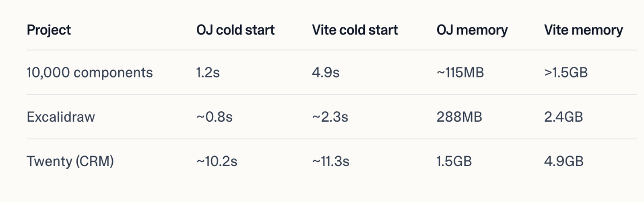Click the 2.4GB memory cell

tap(563, 117)
